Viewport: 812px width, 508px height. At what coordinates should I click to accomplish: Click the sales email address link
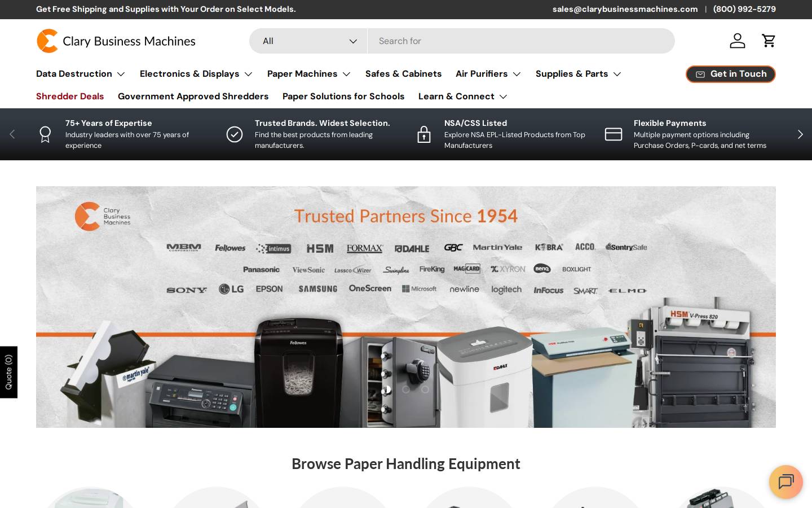click(x=625, y=9)
